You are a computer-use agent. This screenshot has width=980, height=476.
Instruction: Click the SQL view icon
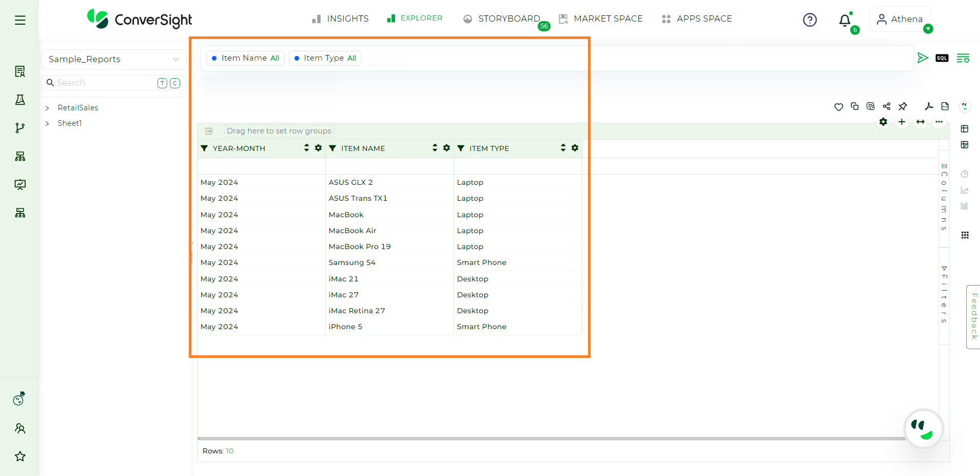(x=942, y=58)
